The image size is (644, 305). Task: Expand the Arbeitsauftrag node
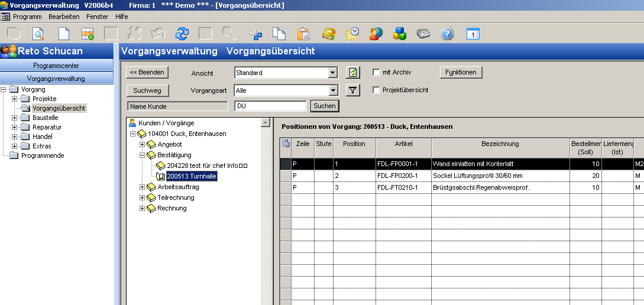pos(142,187)
